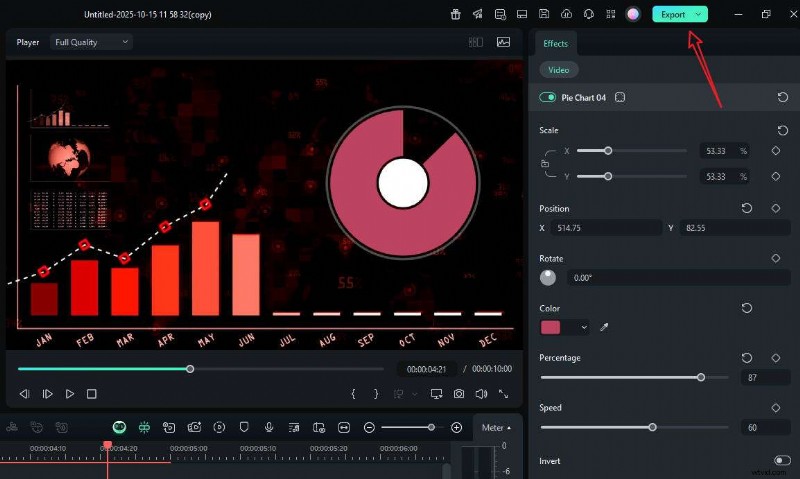Click the Scale Y value field 53.33
Image resolution: width=800 pixels, height=479 pixels.
[723, 177]
